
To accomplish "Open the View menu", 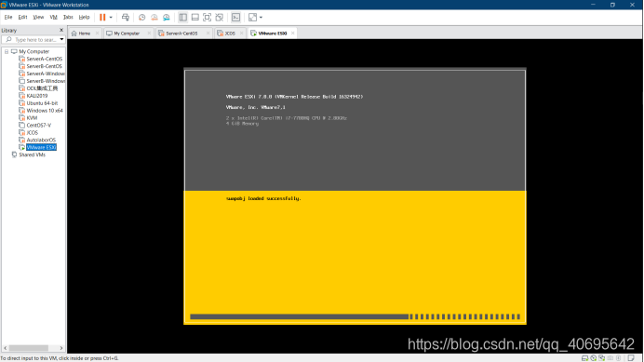I will click(x=38, y=18).
